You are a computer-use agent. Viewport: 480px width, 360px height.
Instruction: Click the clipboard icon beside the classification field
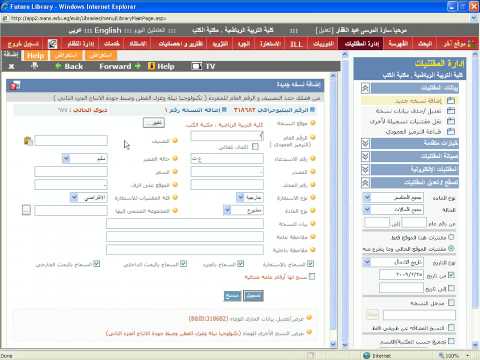28,141
